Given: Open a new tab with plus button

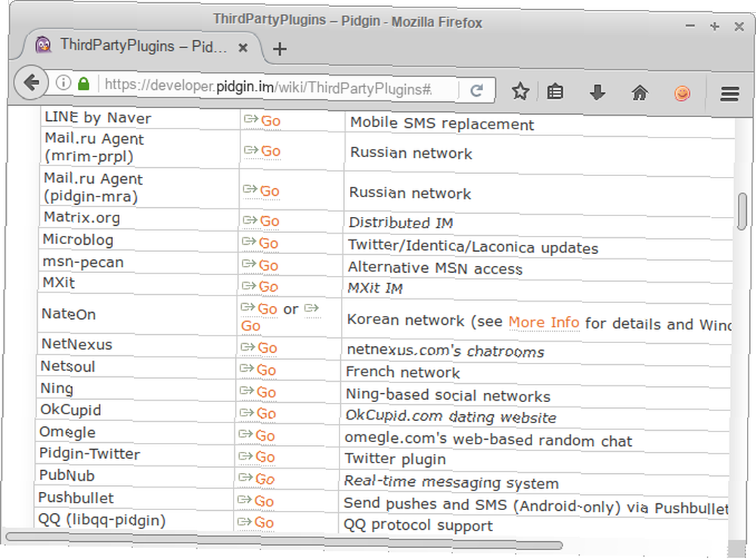Looking at the screenshot, I should [x=280, y=48].
